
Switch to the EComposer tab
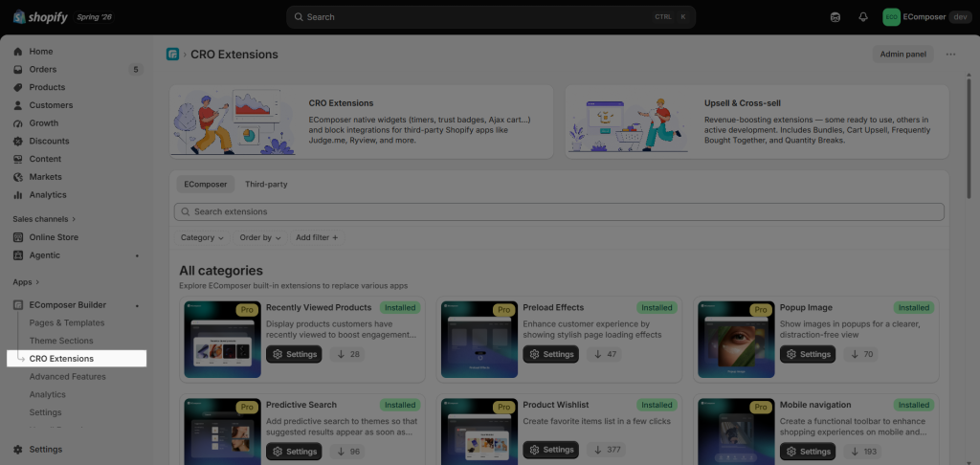pyautogui.click(x=206, y=185)
